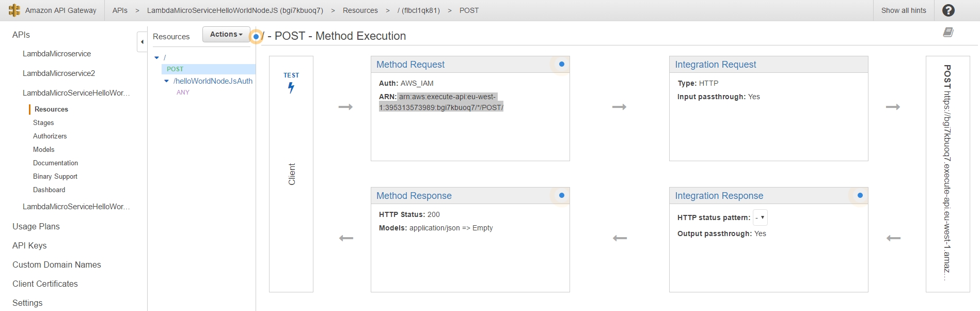
Task: Open Integration Request settings
Action: pos(716,65)
